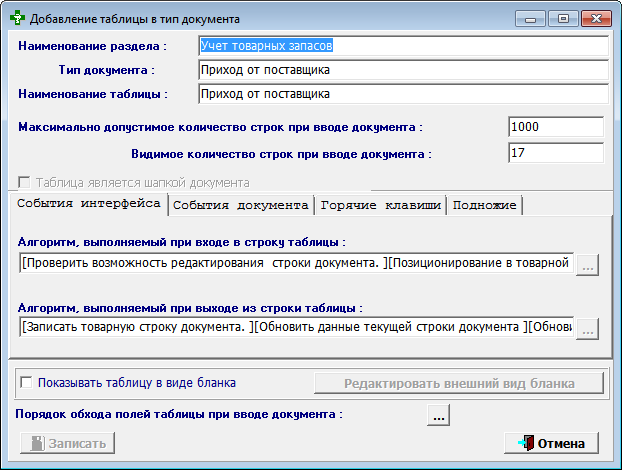Click the row exit algorithm text field
Screen dimensions: 622x470
(296, 327)
